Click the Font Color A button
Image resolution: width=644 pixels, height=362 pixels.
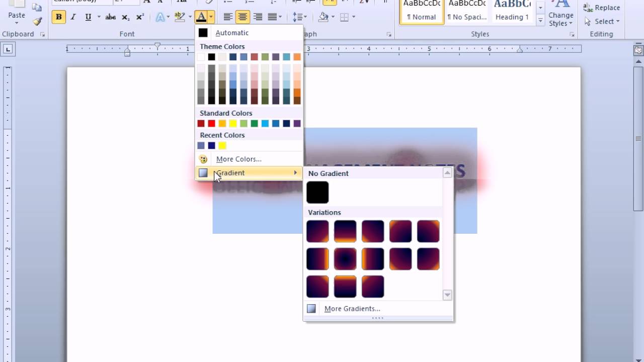point(201,17)
